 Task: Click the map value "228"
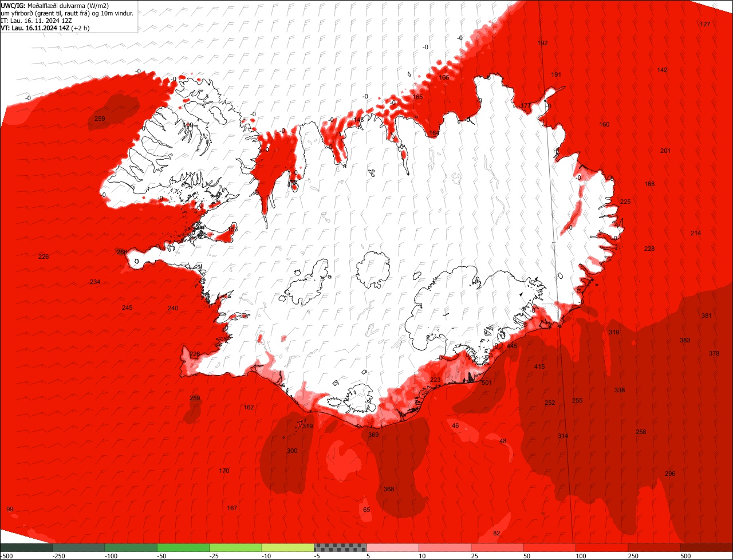pos(649,249)
